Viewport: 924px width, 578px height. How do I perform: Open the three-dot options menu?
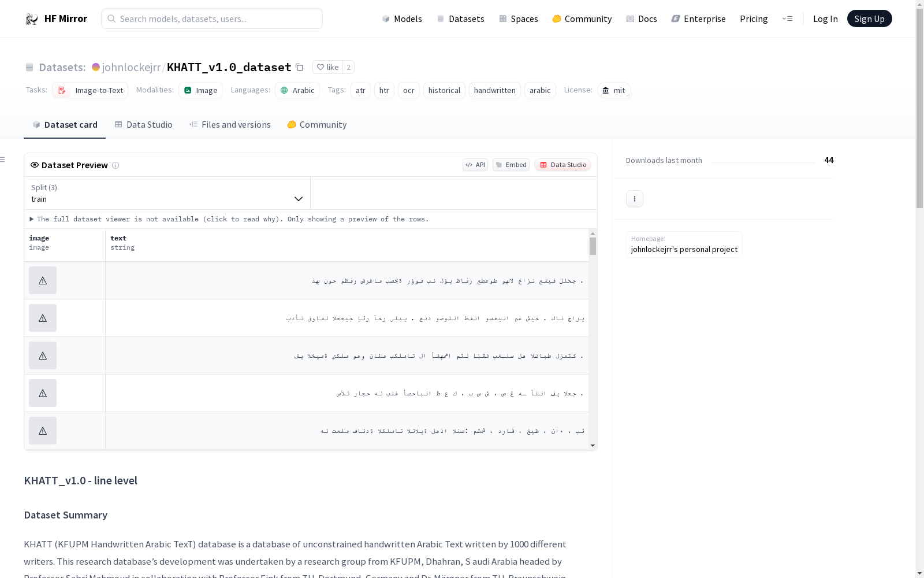635,199
